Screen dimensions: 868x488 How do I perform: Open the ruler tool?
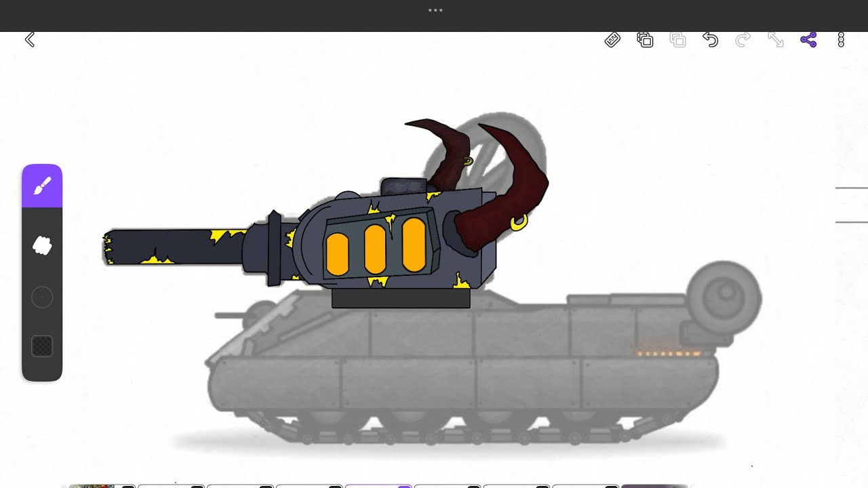(612, 40)
